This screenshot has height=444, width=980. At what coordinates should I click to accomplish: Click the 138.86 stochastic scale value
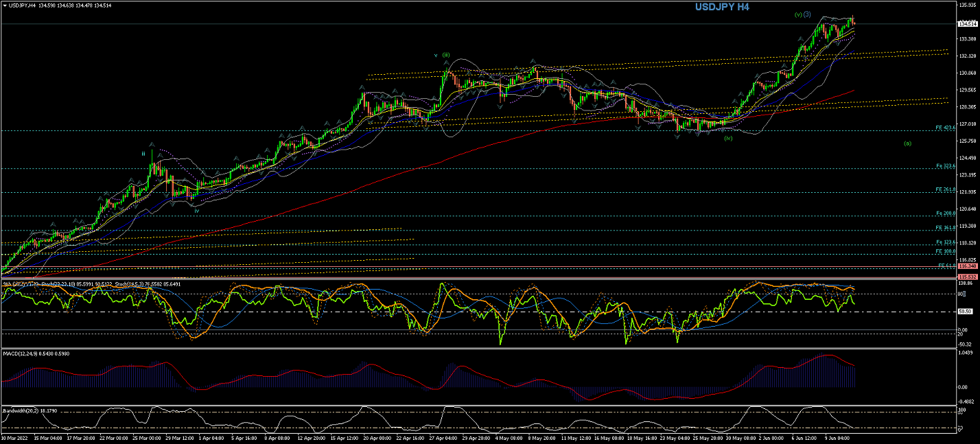point(967,283)
